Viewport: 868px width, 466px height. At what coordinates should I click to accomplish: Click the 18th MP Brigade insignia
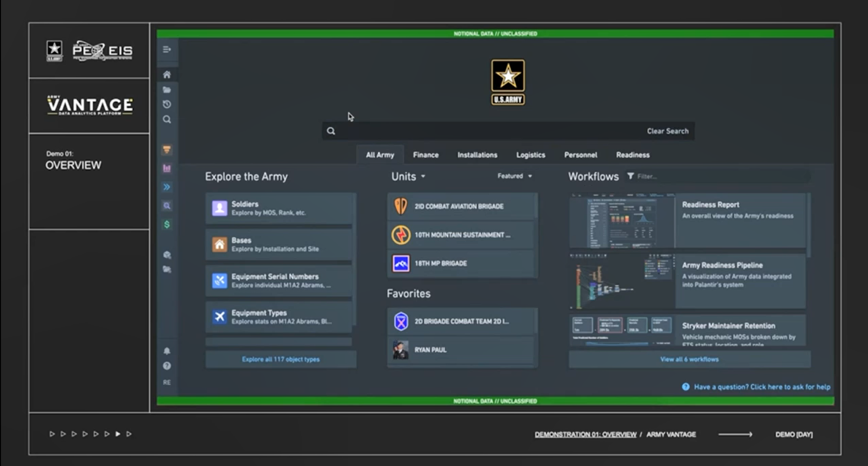coord(401,263)
